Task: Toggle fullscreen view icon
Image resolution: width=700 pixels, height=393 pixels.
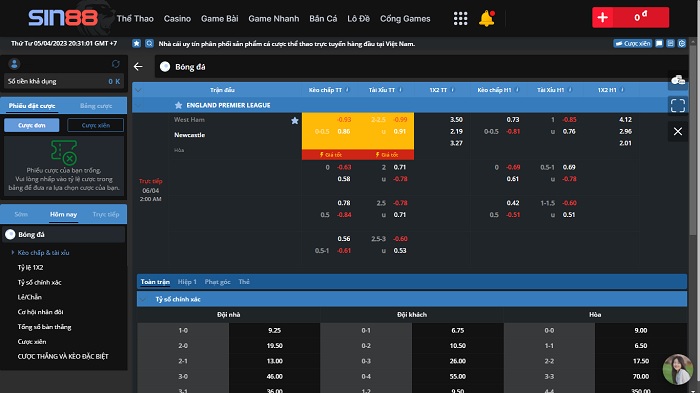Action: coord(678,105)
